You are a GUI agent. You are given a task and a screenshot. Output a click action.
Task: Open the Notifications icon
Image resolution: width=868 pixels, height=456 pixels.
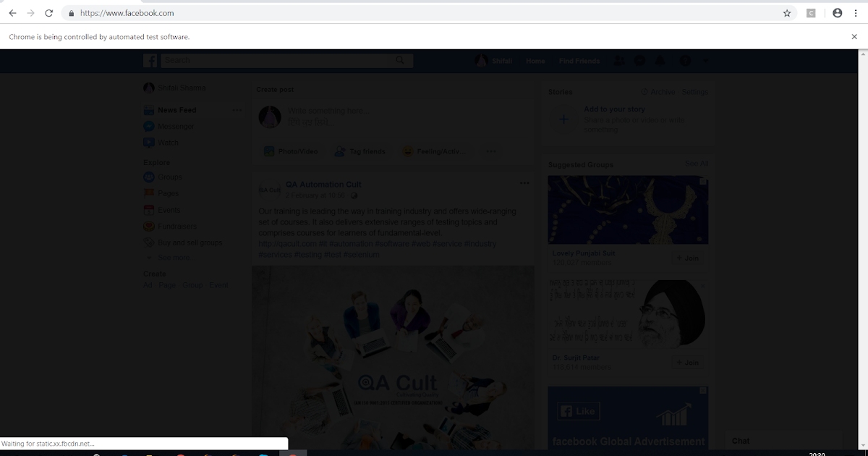(x=660, y=61)
